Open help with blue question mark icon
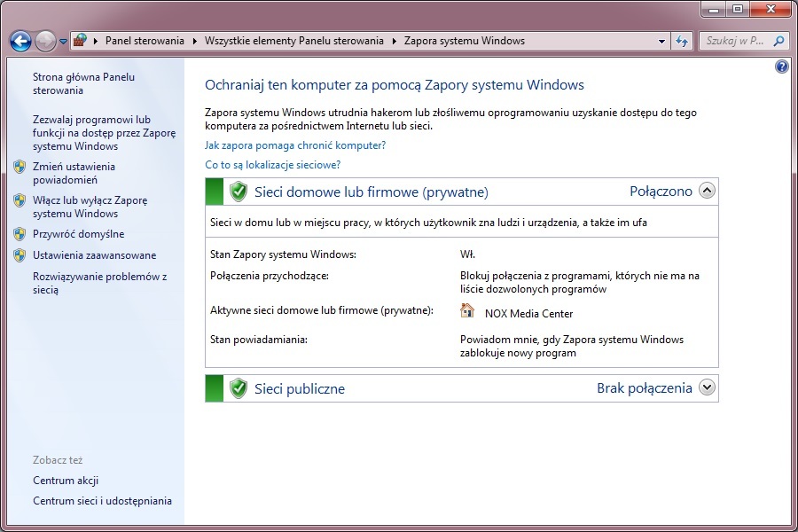Viewport: 798px width, 532px height. point(782,66)
